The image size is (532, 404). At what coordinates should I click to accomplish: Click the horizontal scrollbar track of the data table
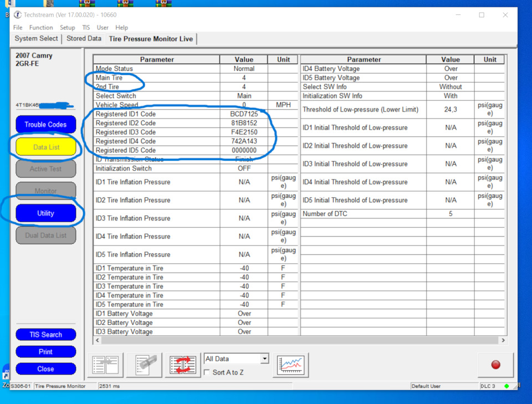point(300,340)
